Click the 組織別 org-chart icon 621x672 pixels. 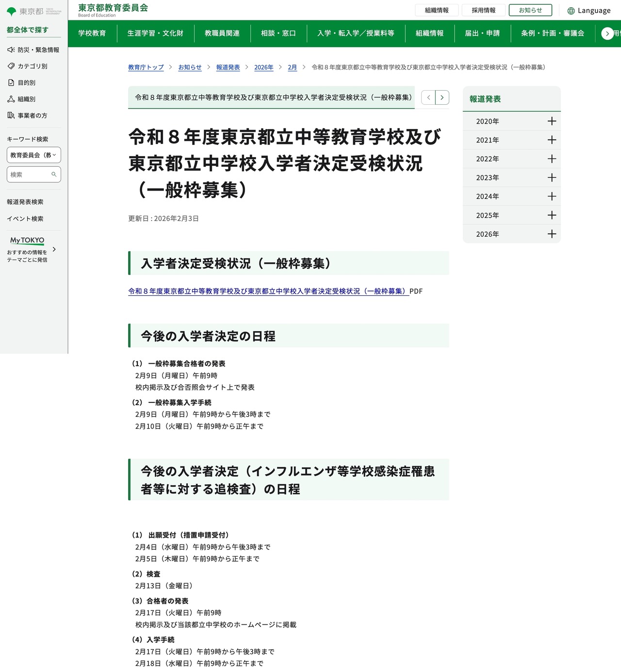(10, 99)
